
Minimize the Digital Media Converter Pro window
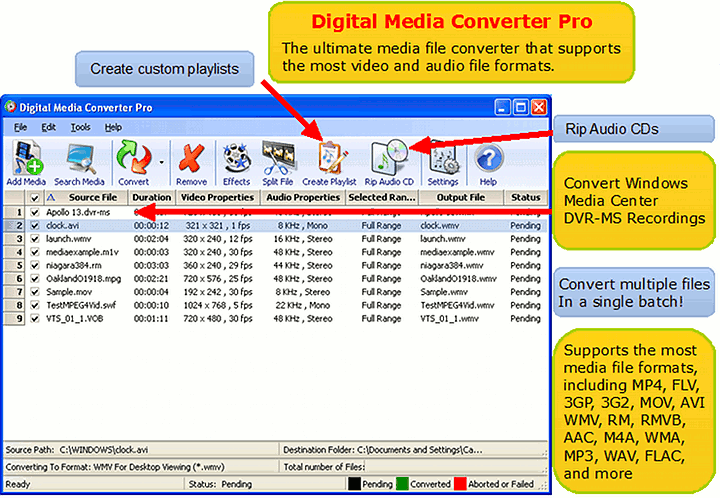pos(502,107)
